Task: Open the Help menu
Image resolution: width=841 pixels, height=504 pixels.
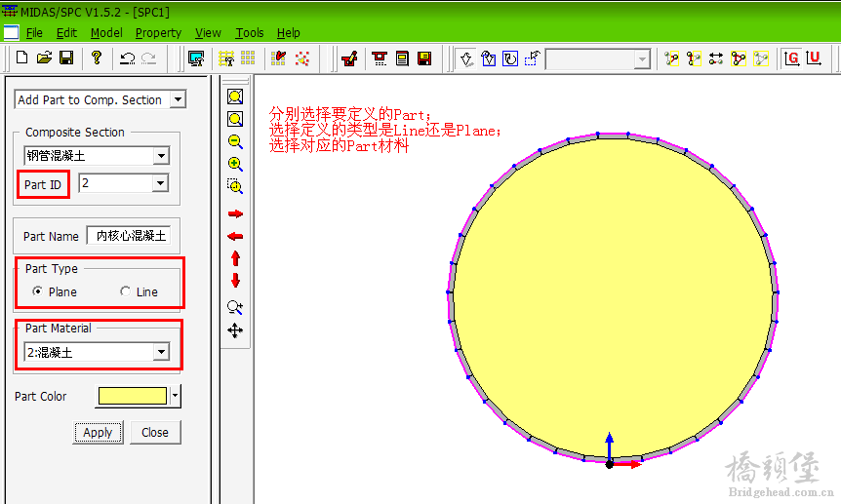Action: click(289, 33)
